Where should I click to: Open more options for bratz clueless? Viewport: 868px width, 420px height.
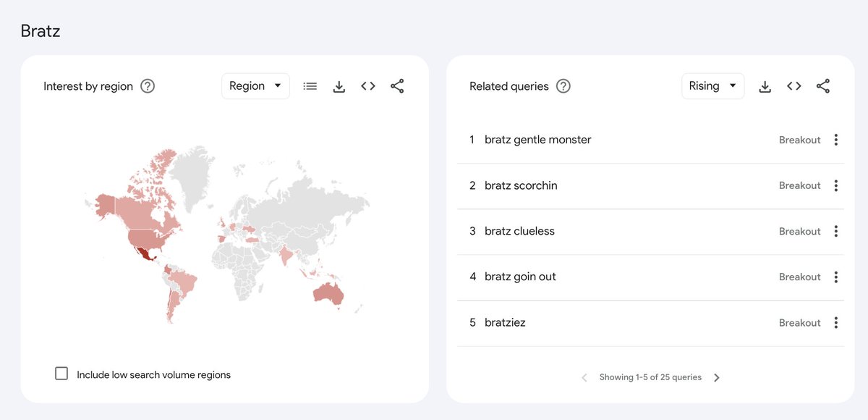[835, 231]
